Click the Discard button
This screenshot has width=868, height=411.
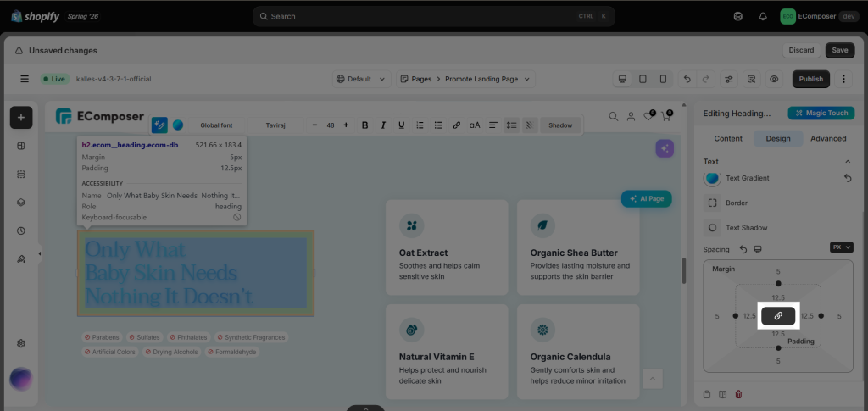[x=802, y=50]
